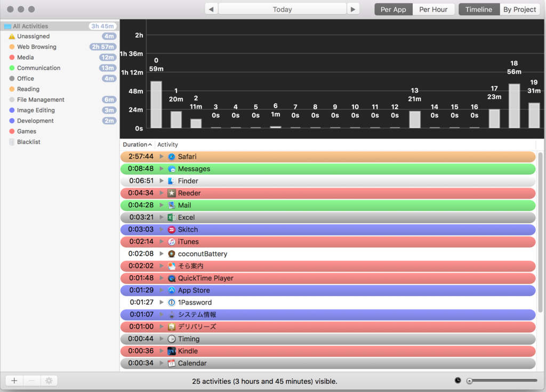Expand the Finder activity row
This screenshot has height=392, width=546.
pyautogui.click(x=162, y=181)
